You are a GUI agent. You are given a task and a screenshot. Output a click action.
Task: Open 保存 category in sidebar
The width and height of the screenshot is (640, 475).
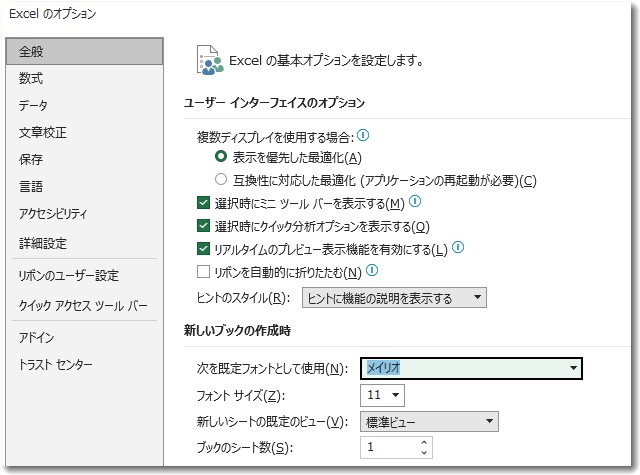click(84, 159)
